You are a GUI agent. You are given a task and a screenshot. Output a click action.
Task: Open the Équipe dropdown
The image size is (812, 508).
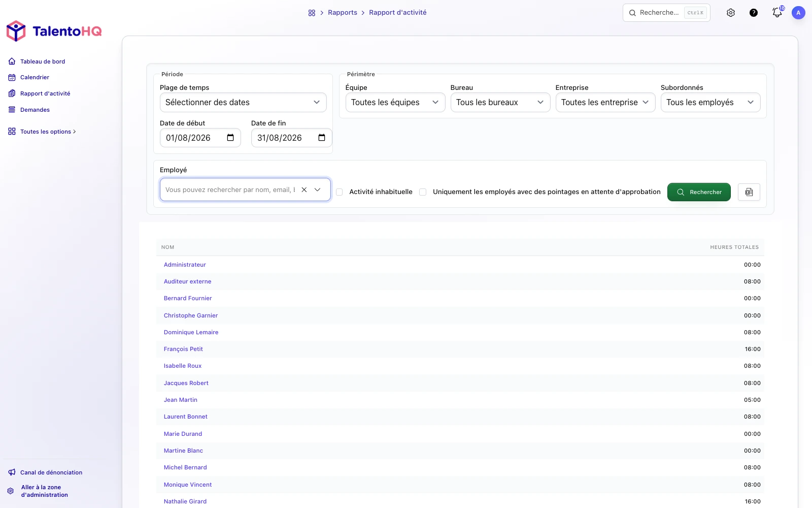pos(395,102)
